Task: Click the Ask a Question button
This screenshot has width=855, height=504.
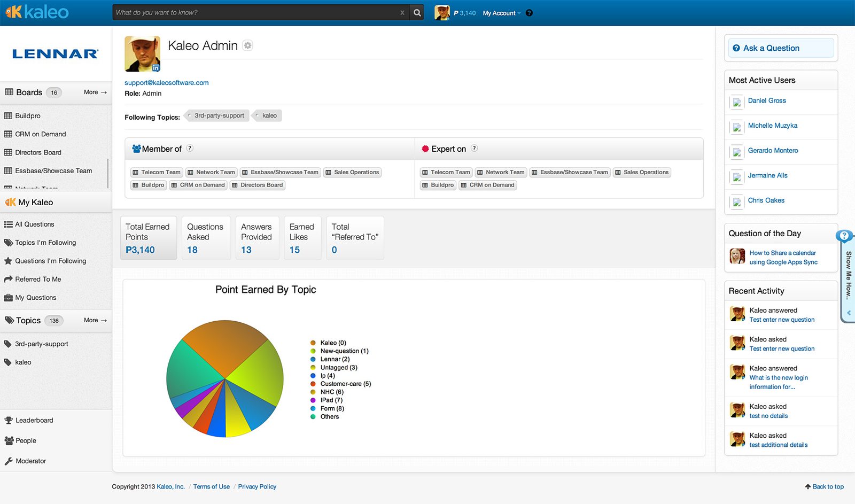Action: click(x=781, y=48)
